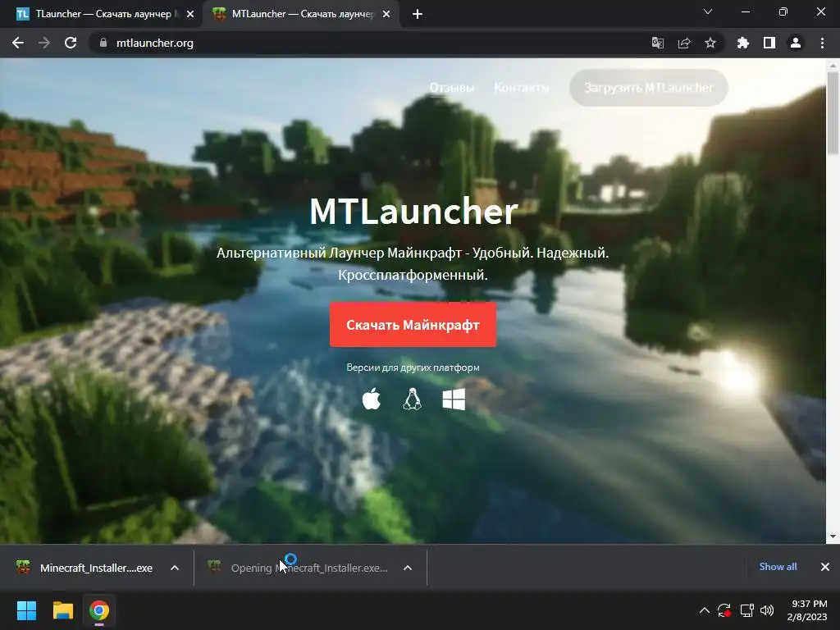Open network settings tray icon

[x=746, y=610]
